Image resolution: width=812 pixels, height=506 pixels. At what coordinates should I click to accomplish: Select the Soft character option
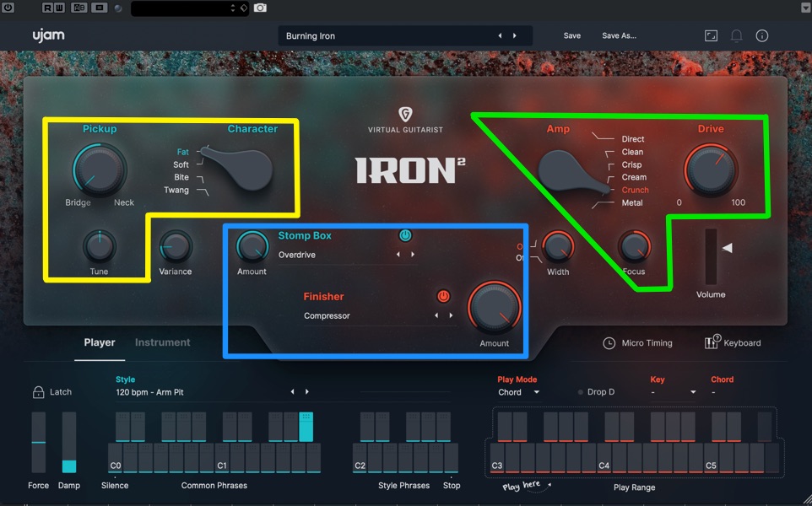click(181, 164)
